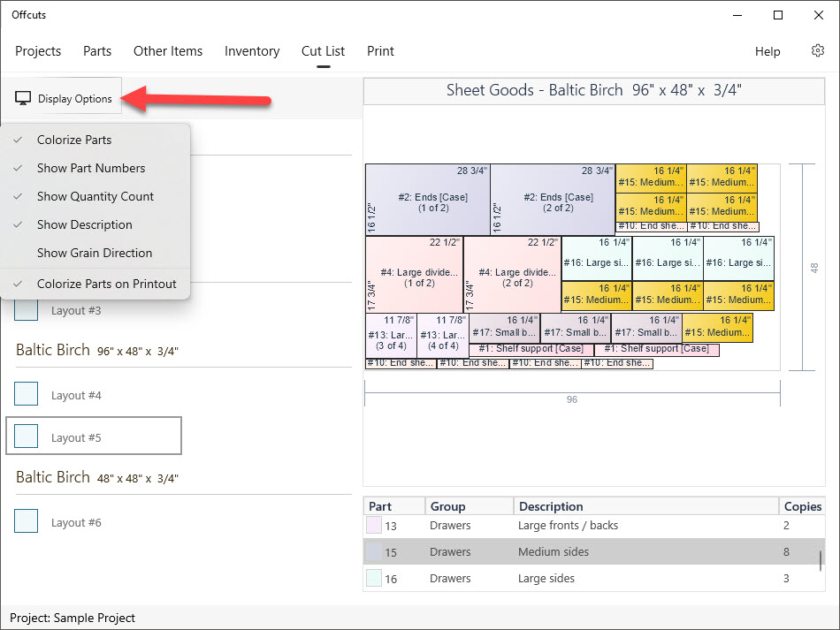This screenshot has height=630, width=840.
Task: Select Layout #3 in the list
Action: coord(76,310)
